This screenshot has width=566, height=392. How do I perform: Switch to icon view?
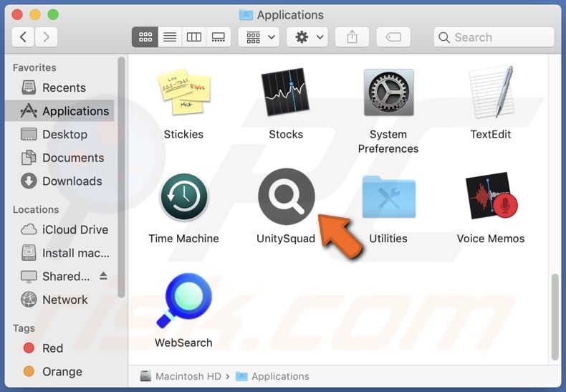point(145,37)
